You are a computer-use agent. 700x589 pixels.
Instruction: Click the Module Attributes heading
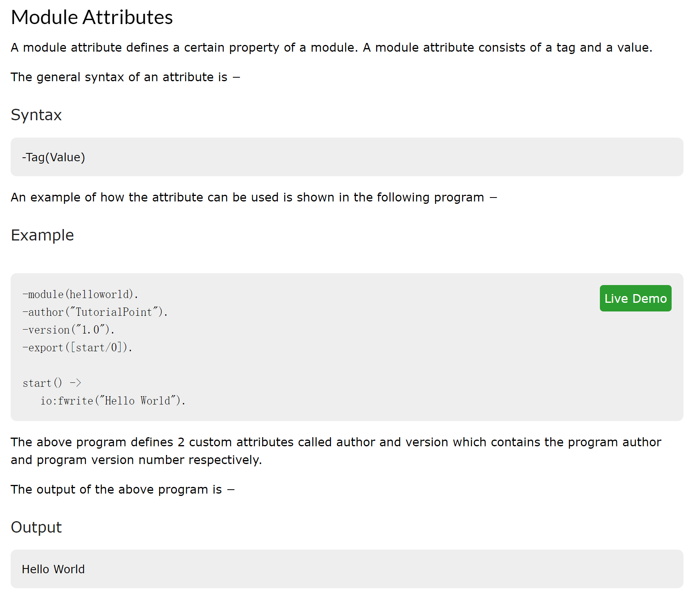tap(92, 17)
